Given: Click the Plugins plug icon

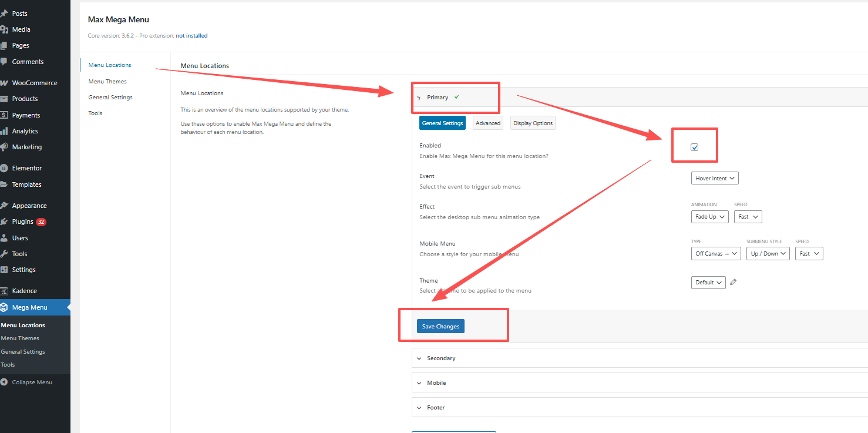Looking at the screenshot, I should point(4,221).
